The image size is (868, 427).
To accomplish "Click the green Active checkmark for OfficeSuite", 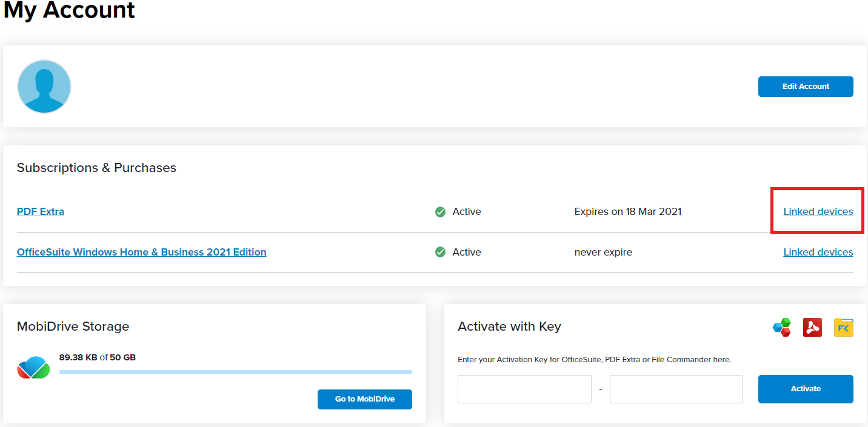I will point(441,252).
